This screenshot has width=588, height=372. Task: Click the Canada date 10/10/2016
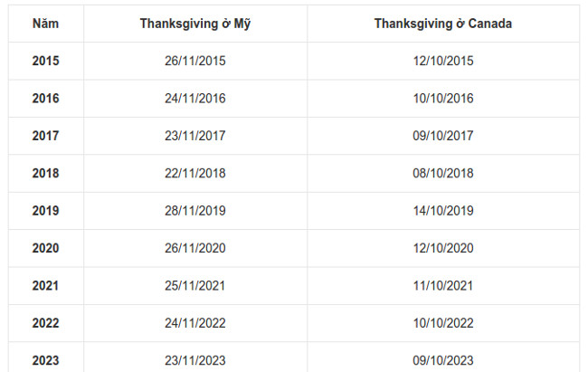(443, 99)
